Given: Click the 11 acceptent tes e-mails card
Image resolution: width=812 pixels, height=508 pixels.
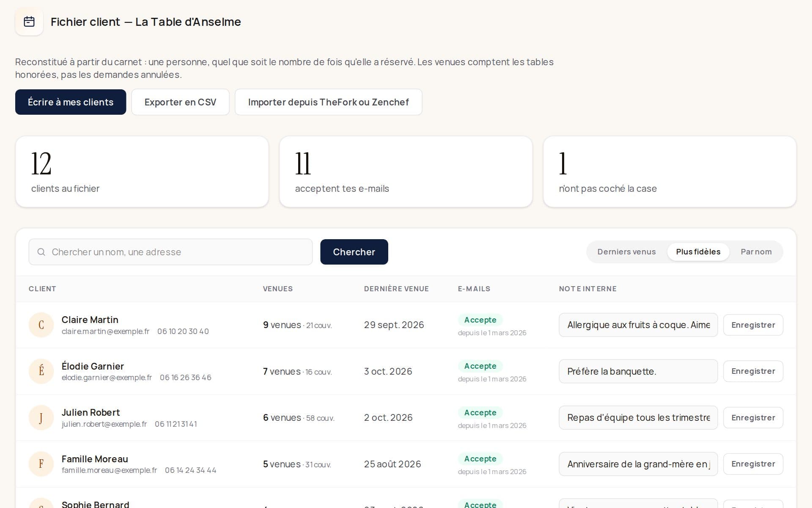Looking at the screenshot, I should pyautogui.click(x=406, y=171).
